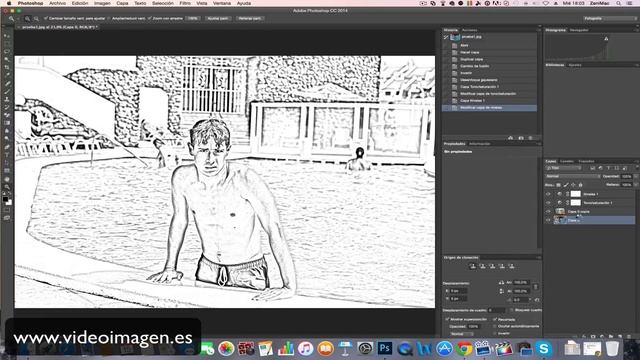Open the History panel flyout menu
The image size is (640, 360).
[539, 30]
